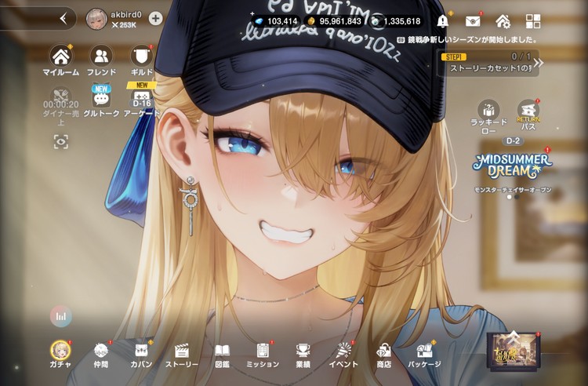Open the フレンド friends list
Viewport: 588px width, 386px height.
pos(101,60)
